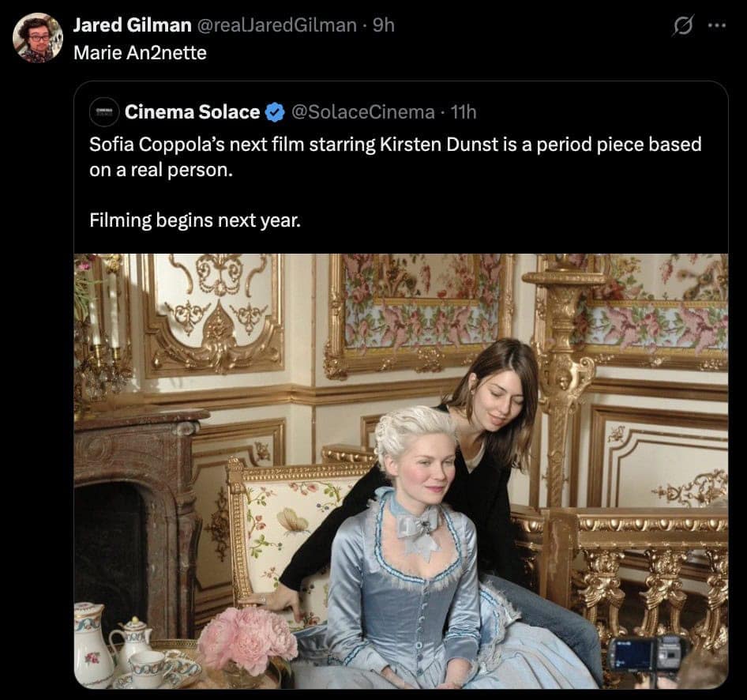
Task: Open Jared Gilman's profile avatar
Action: [x=37, y=37]
